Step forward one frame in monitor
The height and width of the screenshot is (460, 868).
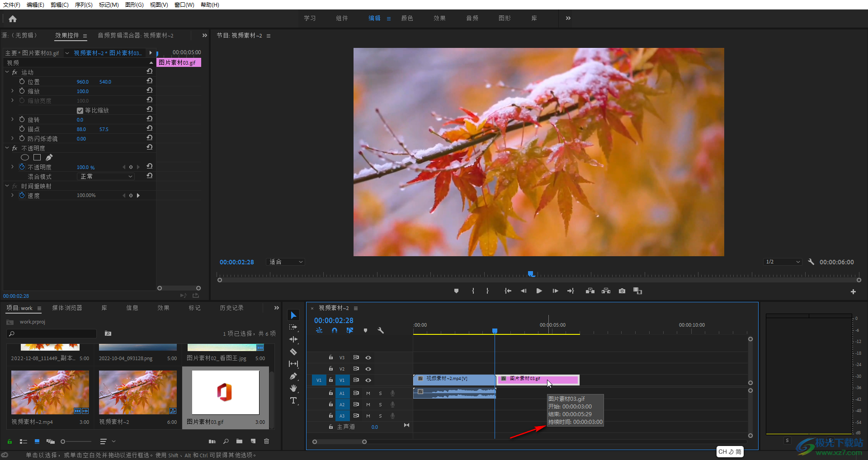click(555, 291)
